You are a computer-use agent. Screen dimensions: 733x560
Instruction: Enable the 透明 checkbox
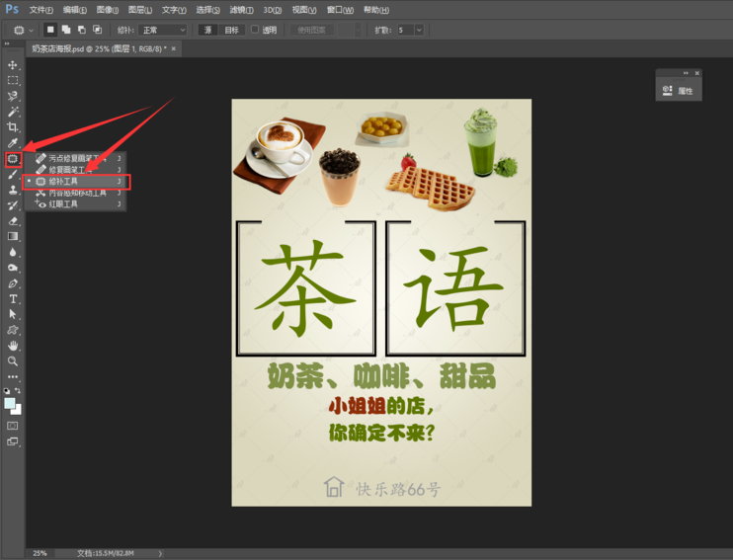[255, 30]
